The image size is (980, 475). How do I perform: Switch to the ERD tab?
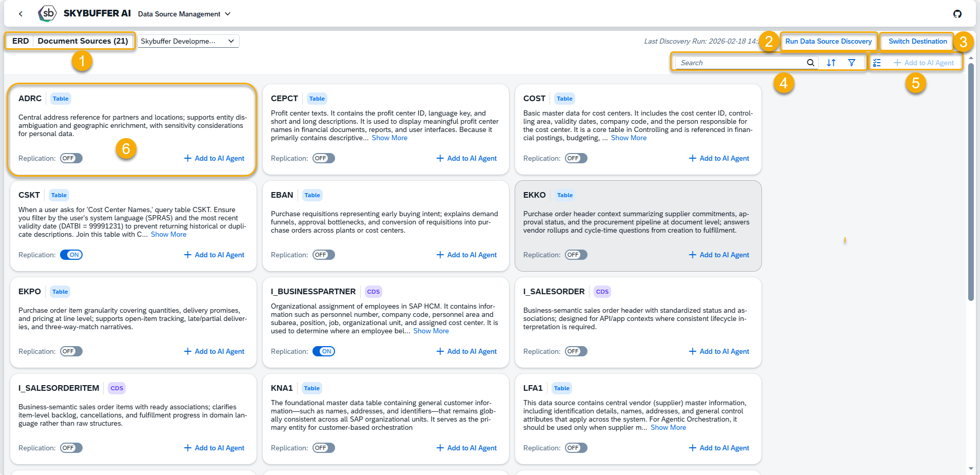(21, 41)
